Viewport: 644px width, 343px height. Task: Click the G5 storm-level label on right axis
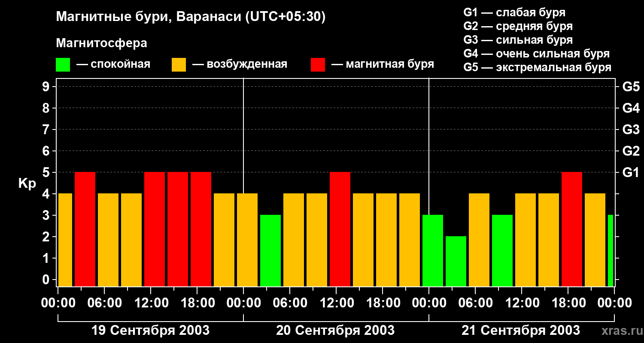631,87
